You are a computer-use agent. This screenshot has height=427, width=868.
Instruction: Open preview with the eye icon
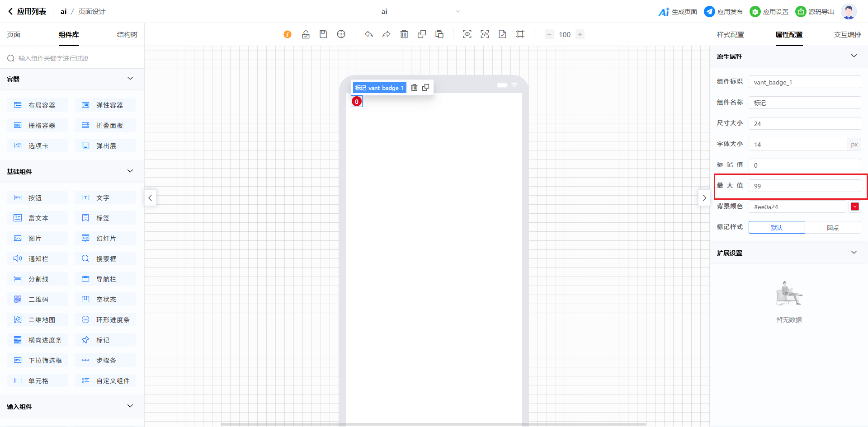[467, 34]
